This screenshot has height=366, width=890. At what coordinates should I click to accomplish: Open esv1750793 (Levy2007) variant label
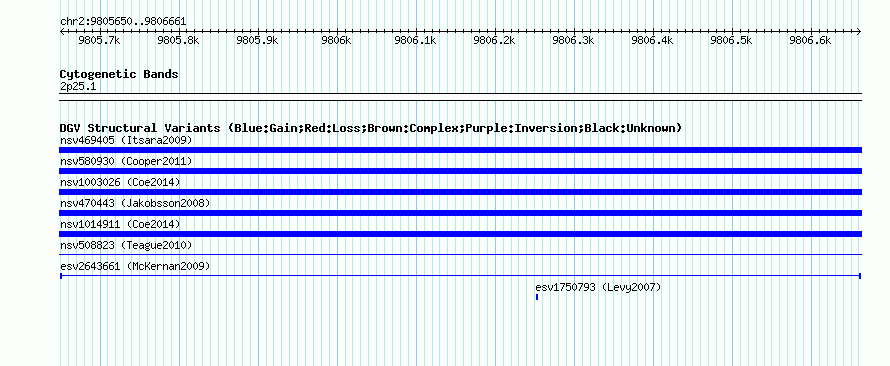(598, 287)
